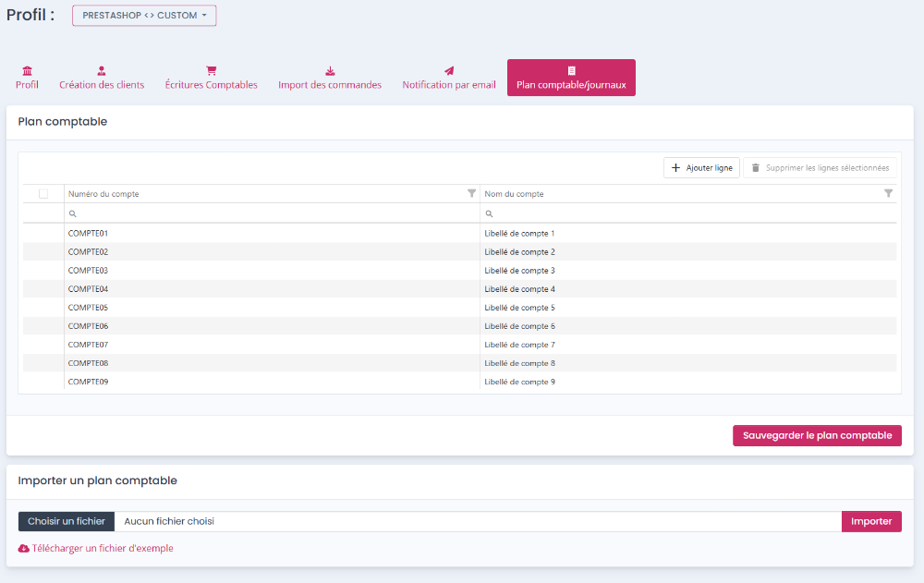Click the Aucun fichier choisi file field
The width and height of the screenshot is (924, 583).
(478, 521)
